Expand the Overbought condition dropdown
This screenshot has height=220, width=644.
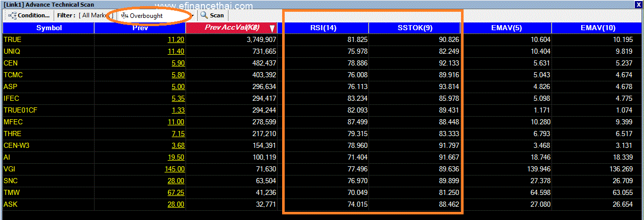[x=192, y=15]
